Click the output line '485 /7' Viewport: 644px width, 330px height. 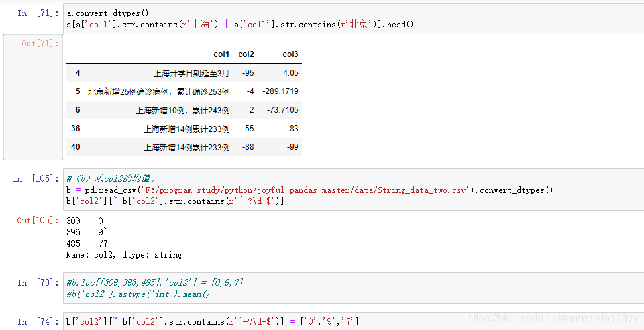(x=87, y=244)
